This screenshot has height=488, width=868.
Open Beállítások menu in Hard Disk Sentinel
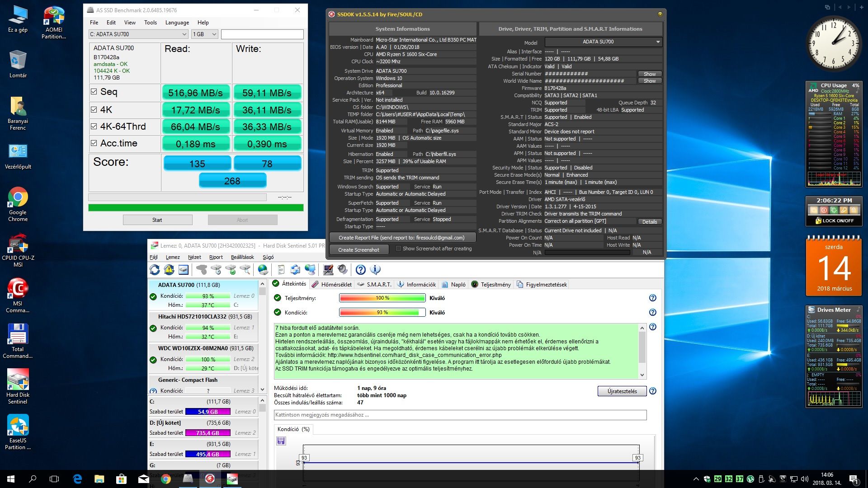[x=242, y=257]
